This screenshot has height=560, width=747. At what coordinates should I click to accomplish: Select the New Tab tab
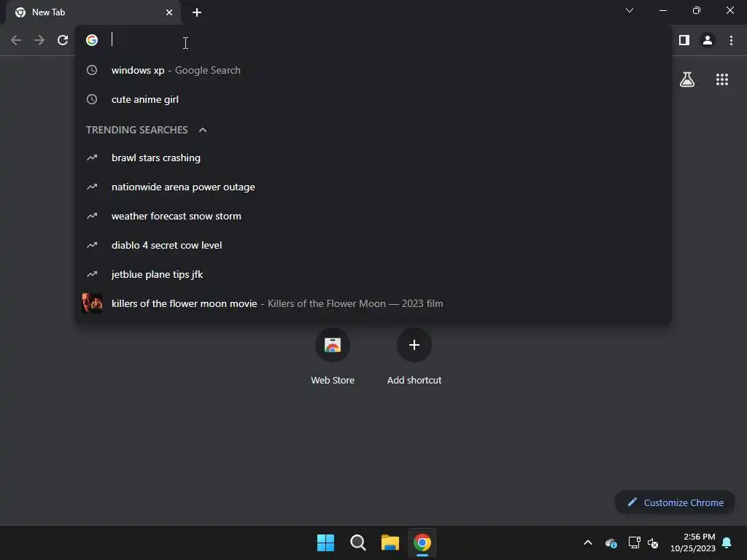pyautogui.click(x=93, y=12)
